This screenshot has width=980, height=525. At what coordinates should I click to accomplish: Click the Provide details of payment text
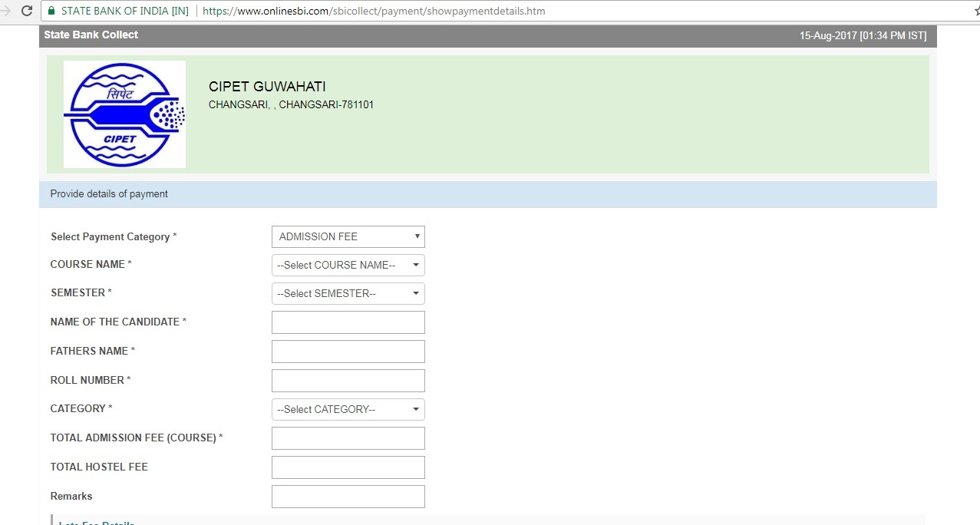(x=109, y=193)
